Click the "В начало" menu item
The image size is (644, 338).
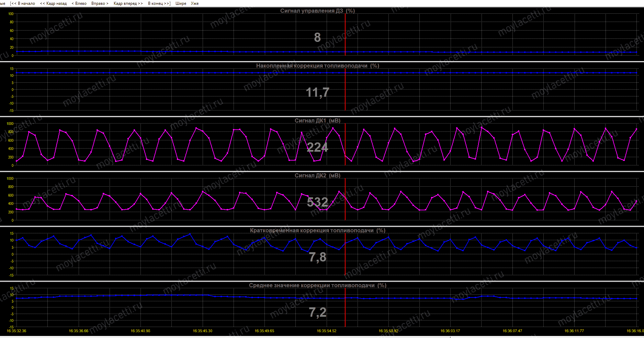pos(23,3)
